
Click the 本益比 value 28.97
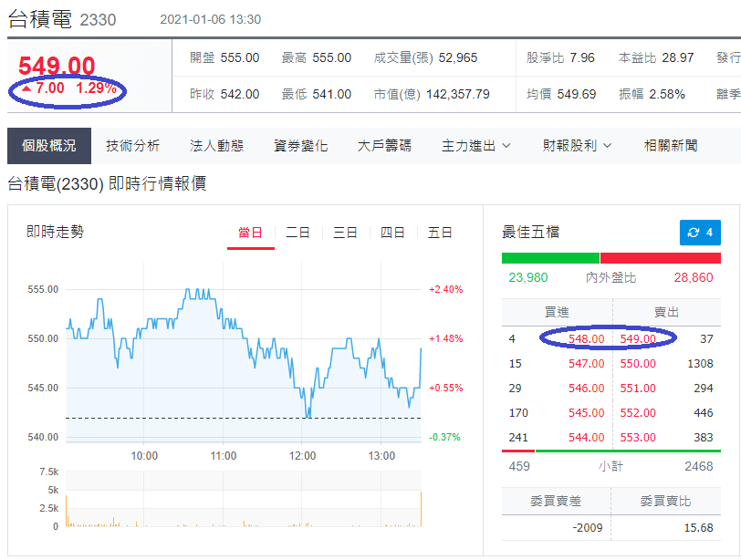pyautogui.click(x=678, y=57)
